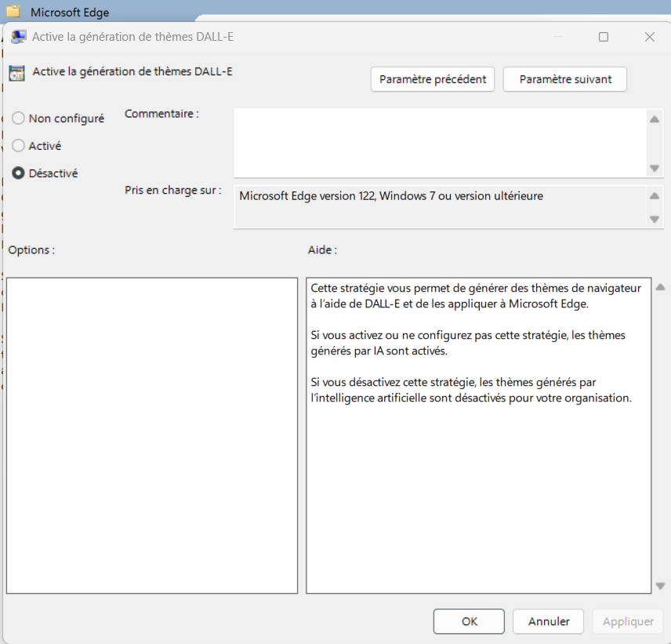Click the Aide panel scroll up arrow
Viewport: 671px width, 644px height.
(660, 287)
